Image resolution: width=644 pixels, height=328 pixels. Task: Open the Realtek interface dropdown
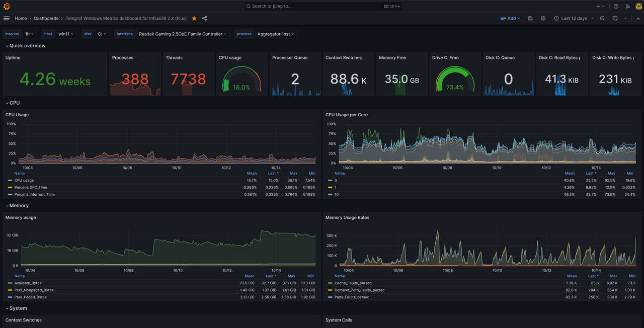click(183, 34)
